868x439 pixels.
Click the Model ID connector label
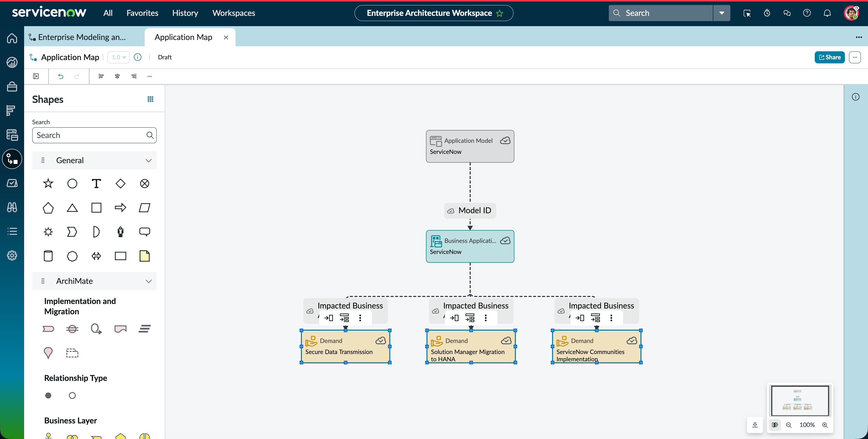click(x=470, y=210)
